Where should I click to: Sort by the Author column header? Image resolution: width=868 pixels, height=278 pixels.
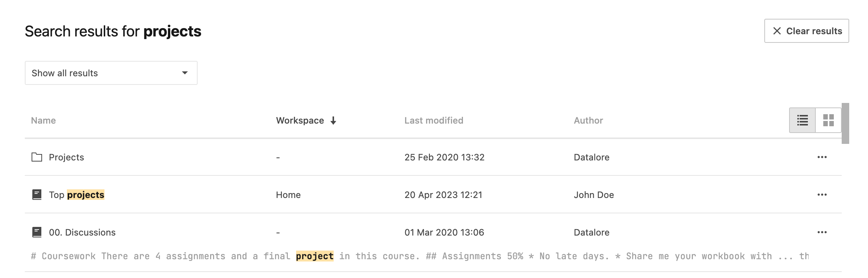click(x=588, y=121)
